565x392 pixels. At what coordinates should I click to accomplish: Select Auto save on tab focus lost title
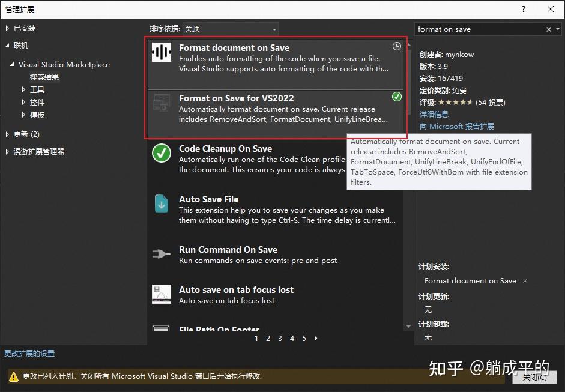236,290
